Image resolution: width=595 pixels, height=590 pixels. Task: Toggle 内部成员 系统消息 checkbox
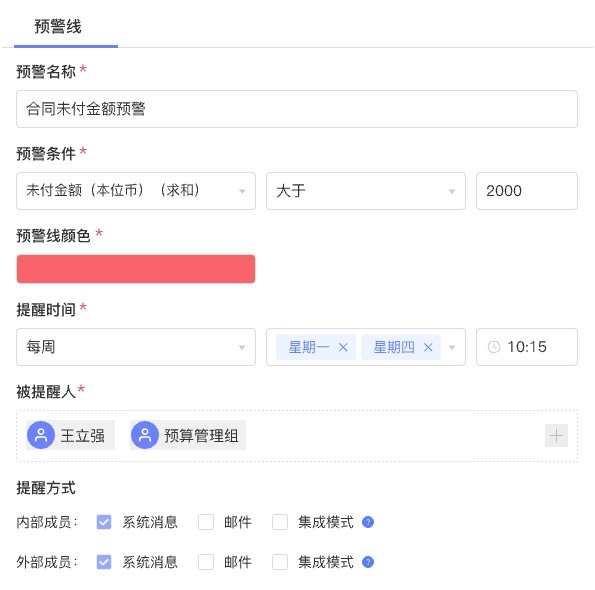tap(104, 522)
